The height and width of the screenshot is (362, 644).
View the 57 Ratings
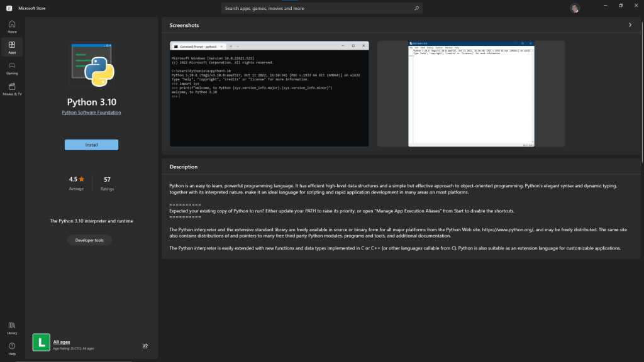(x=106, y=182)
